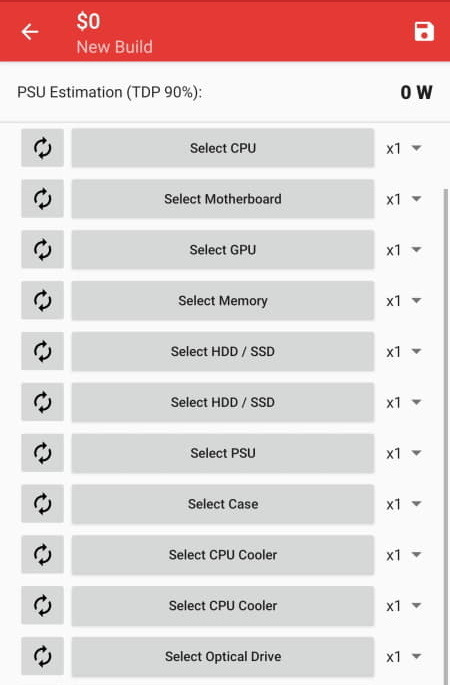Click the refresh icon beside Select Case
This screenshot has width=450, height=685.
tap(42, 504)
